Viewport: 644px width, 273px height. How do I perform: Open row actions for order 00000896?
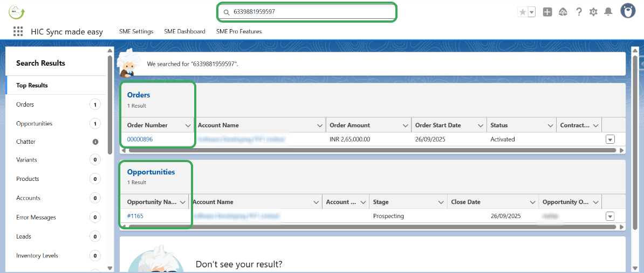point(610,139)
